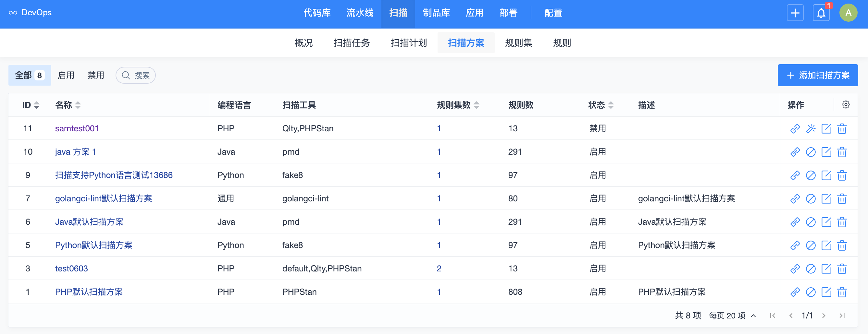Click the plus icon in top bar
The width and height of the screenshot is (868, 334).
click(x=795, y=13)
